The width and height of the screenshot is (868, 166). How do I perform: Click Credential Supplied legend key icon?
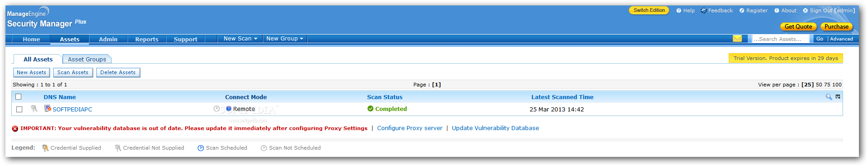coord(45,148)
